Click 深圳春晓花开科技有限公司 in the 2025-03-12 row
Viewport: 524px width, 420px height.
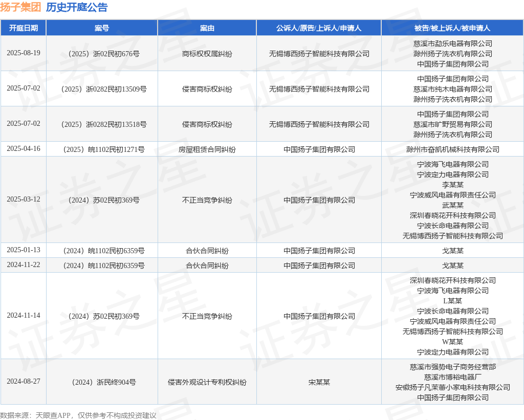(x=453, y=215)
